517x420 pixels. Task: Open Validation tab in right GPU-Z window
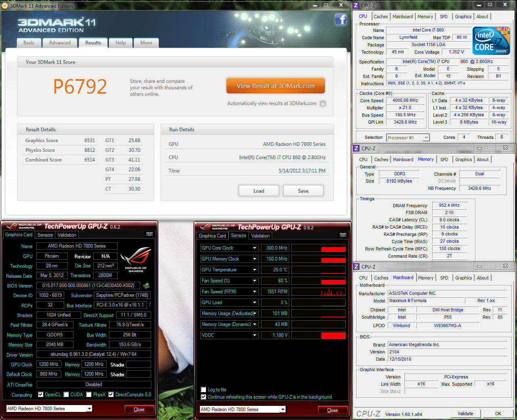pos(260,236)
